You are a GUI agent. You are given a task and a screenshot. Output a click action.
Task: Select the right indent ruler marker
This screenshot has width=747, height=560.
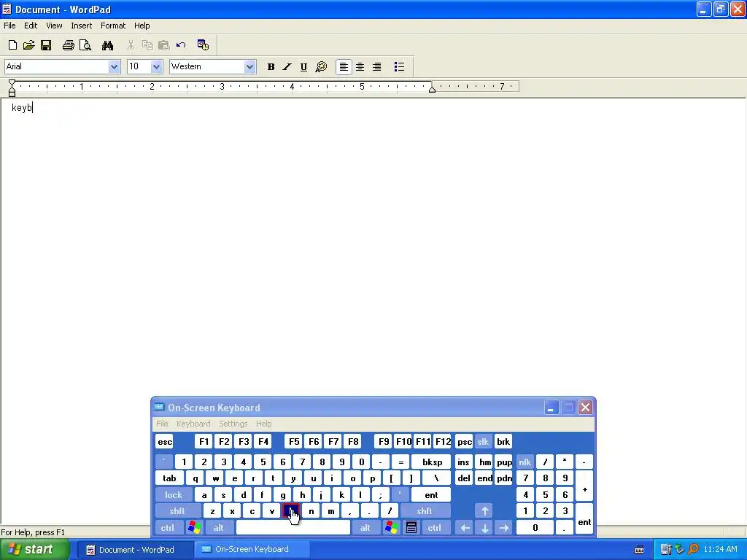[x=432, y=88]
